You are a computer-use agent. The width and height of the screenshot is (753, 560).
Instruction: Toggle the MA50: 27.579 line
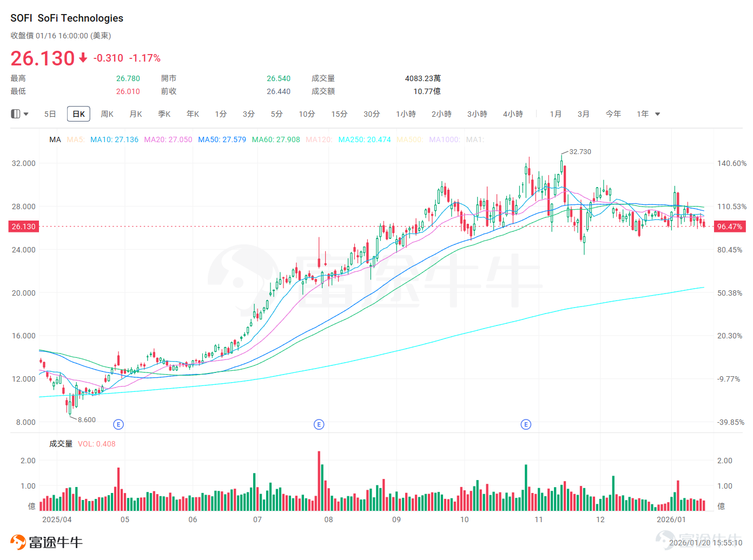tap(222, 139)
